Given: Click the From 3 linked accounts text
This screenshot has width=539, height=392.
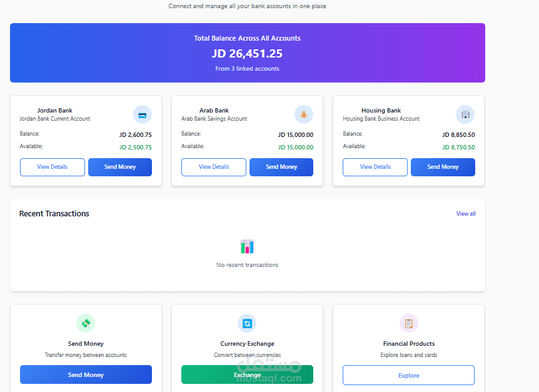Looking at the screenshot, I should click(247, 69).
